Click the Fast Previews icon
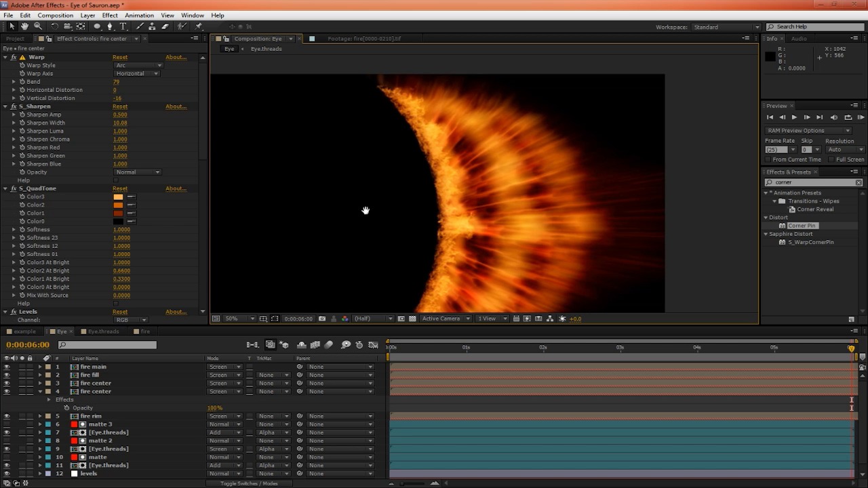Screen dimensions: 868x488 [527, 319]
